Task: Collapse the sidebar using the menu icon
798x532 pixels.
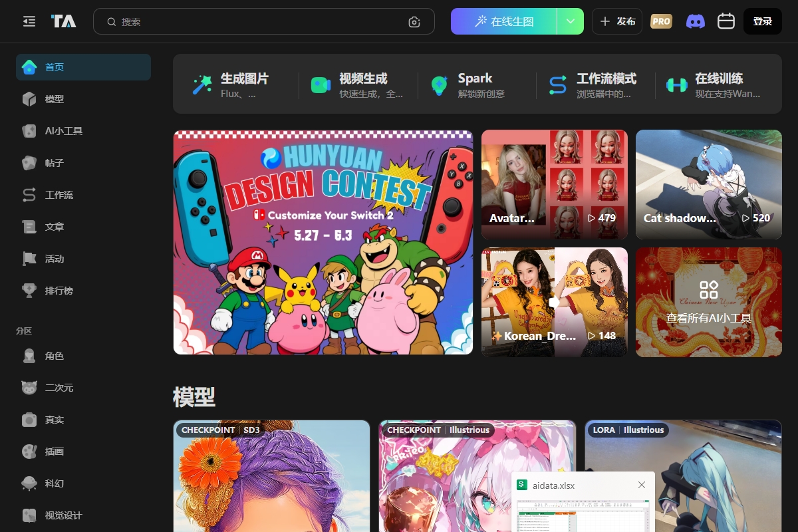Action: click(x=29, y=21)
